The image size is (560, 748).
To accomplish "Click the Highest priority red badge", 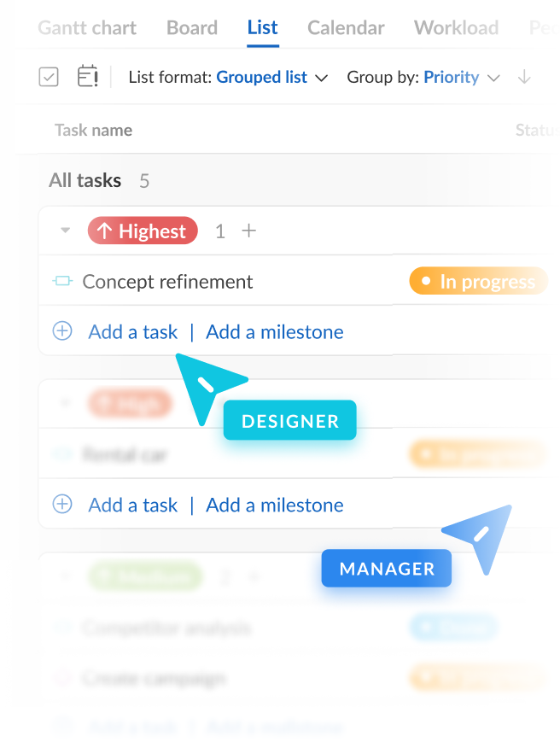I will [143, 231].
